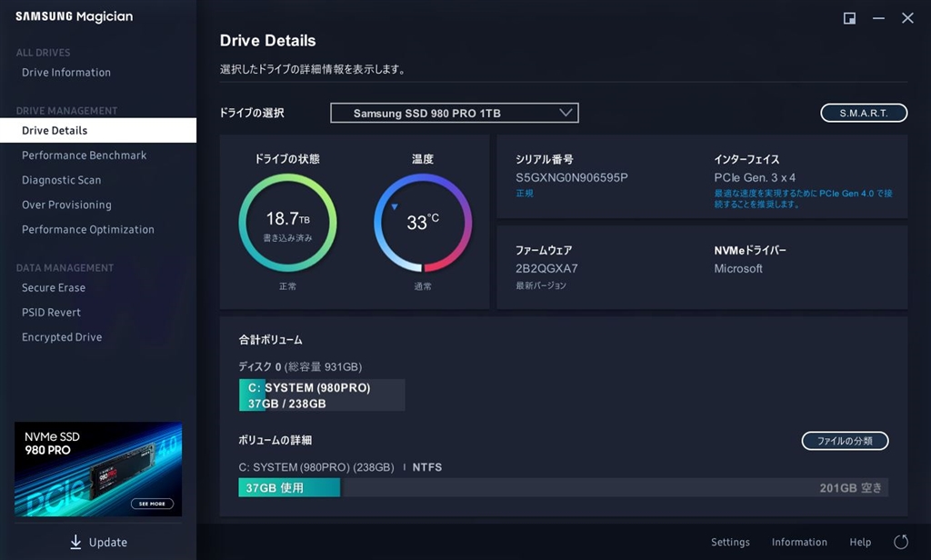Screen dimensions: 931x560
Task: Click the 正規 authenticity link under serial number
Action: coord(525,193)
